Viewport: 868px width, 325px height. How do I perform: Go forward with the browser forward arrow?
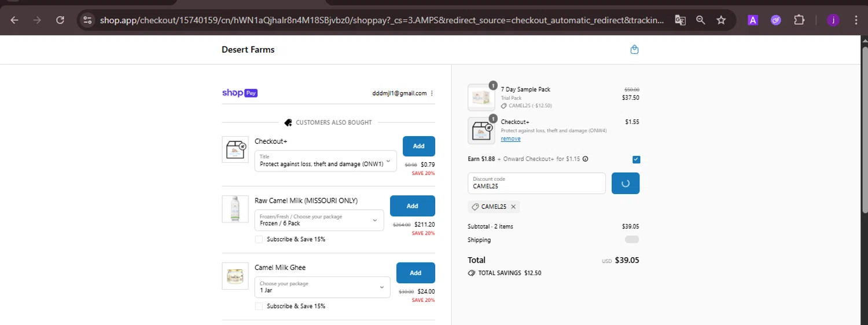click(37, 20)
